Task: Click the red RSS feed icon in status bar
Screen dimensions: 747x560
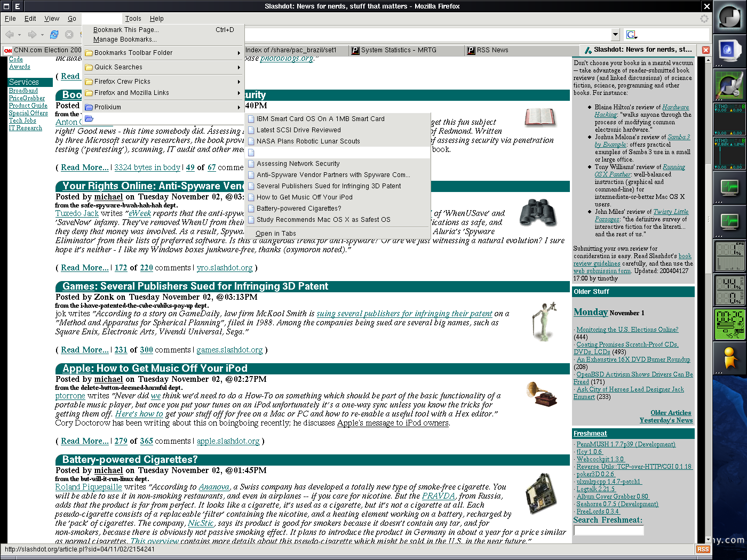Action: point(703,549)
